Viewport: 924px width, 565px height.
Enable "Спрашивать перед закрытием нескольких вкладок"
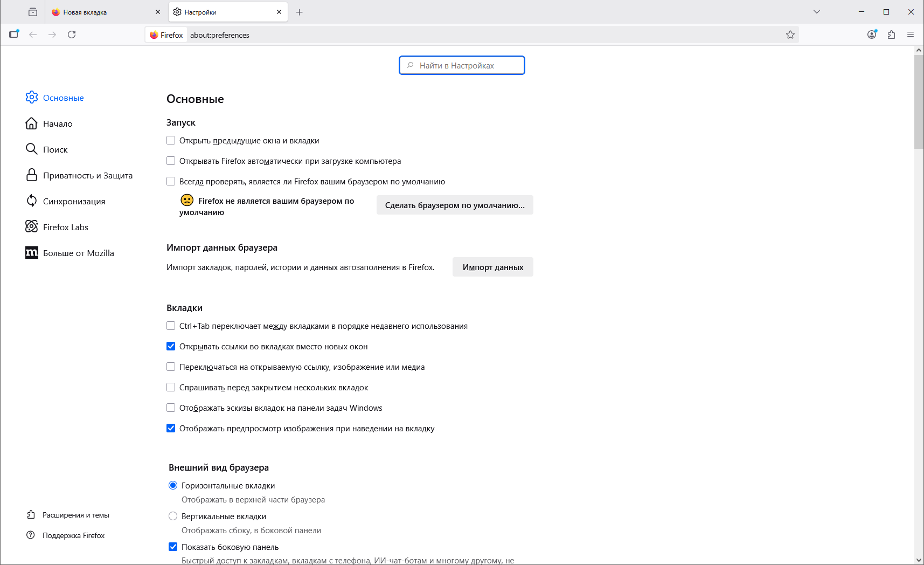(171, 388)
